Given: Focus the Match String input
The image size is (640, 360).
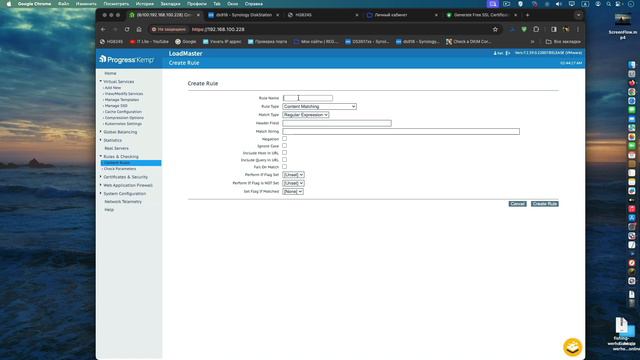Looking at the screenshot, I should point(401,131).
